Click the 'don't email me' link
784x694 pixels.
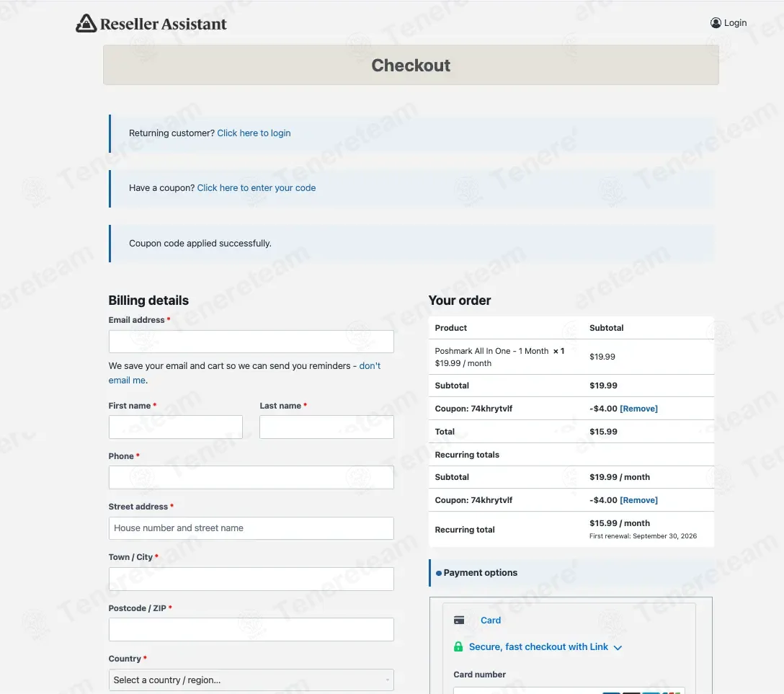pyautogui.click(x=244, y=373)
